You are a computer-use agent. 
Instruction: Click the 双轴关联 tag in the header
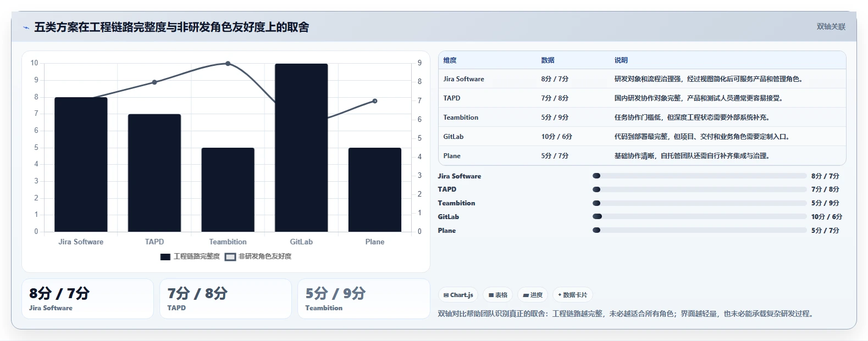[831, 27]
